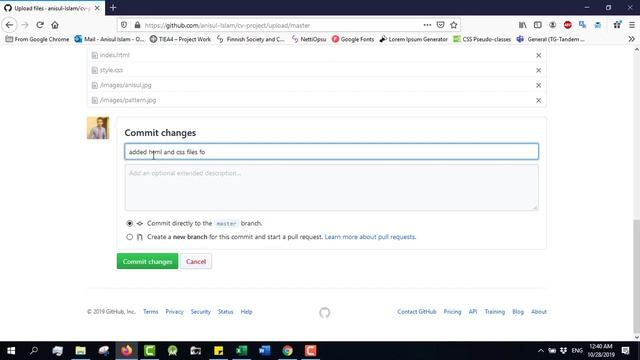640x360 pixels.
Task: Open the Privacy footer link
Action: tap(174, 311)
